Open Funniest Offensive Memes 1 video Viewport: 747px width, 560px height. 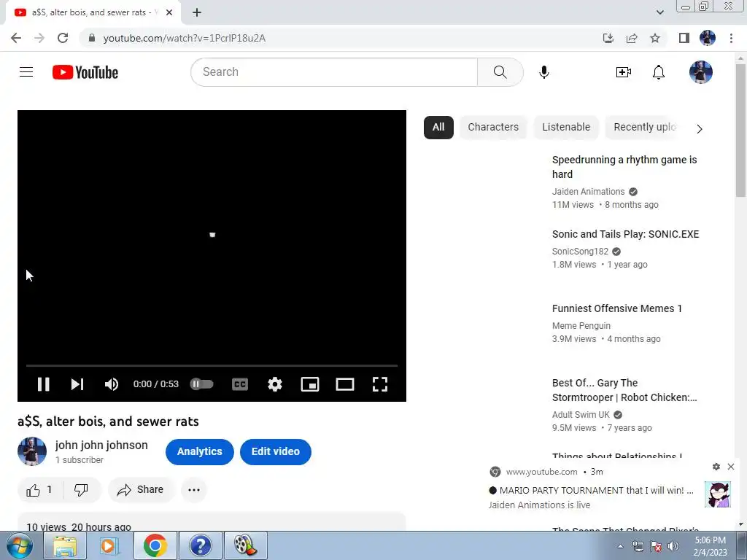coord(617,308)
